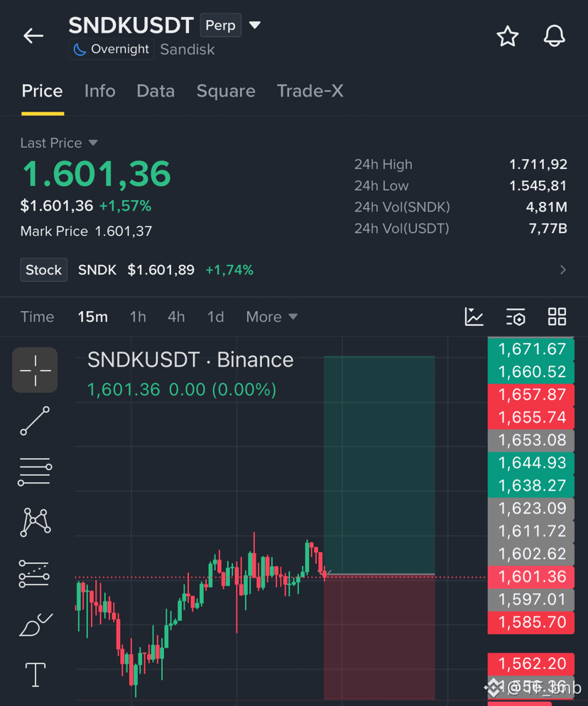Image resolution: width=588 pixels, height=706 pixels.
Task: Tap the Overnight session badge
Action: coord(111,49)
